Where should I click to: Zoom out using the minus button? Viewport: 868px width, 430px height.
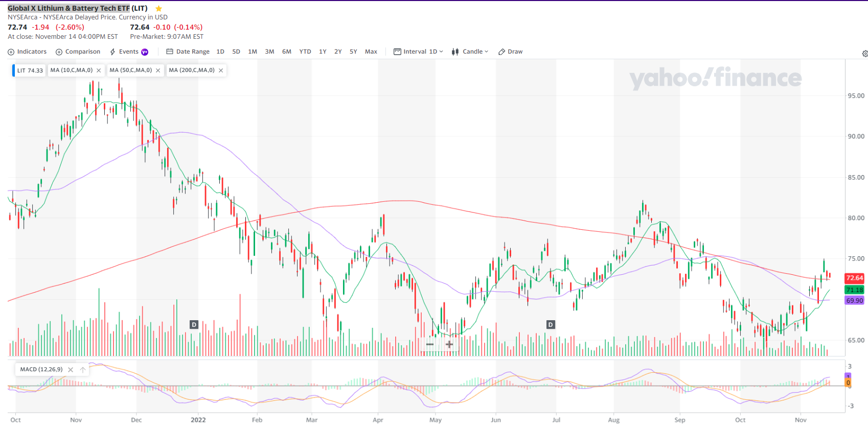[430, 344]
